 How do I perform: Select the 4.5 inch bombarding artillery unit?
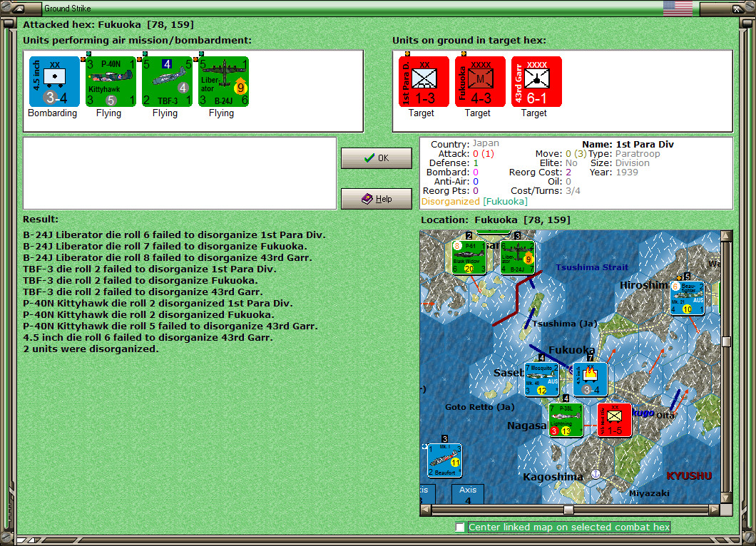point(54,81)
